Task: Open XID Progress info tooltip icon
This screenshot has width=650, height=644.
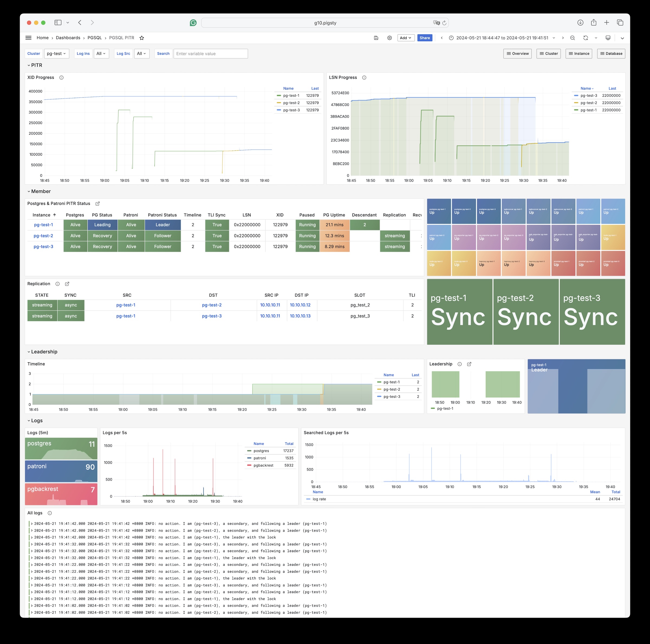Action: 61,78
